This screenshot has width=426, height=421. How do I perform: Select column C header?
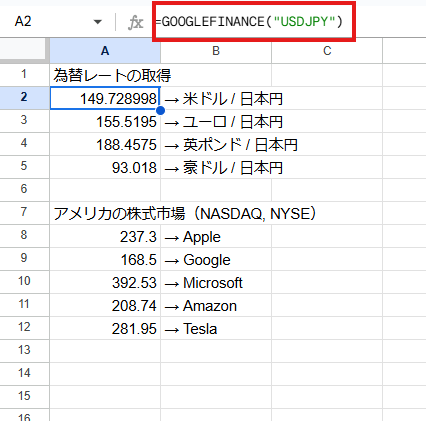[327, 51]
